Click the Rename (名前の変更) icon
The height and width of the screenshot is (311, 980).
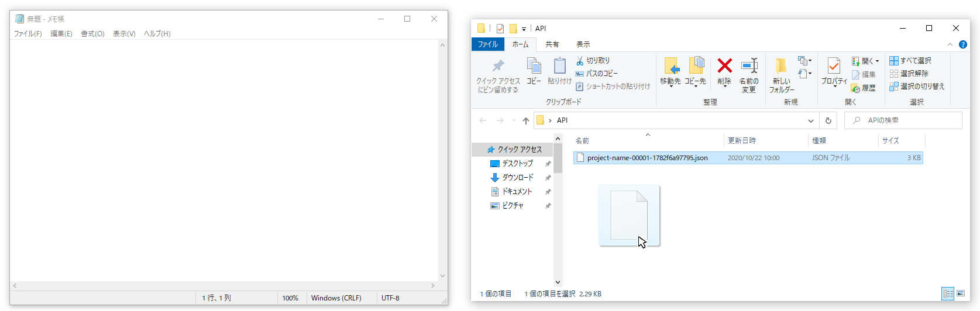[x=749, y=66]
